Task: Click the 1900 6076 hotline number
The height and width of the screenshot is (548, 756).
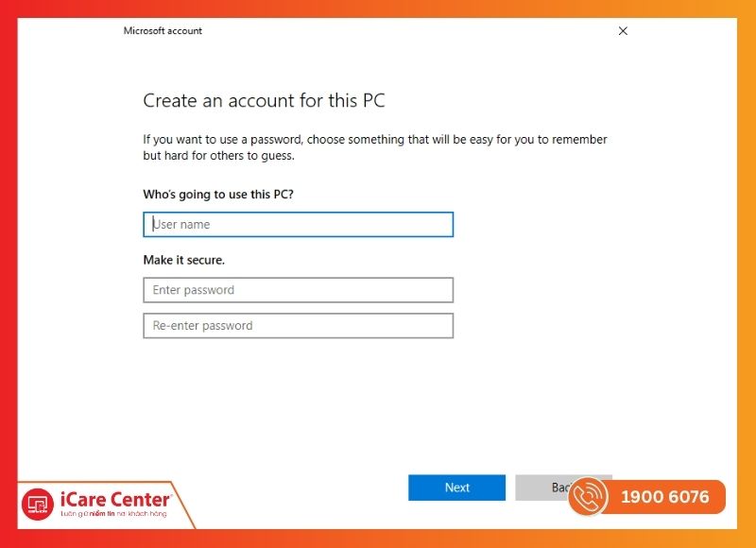Action: click(663, 497)
